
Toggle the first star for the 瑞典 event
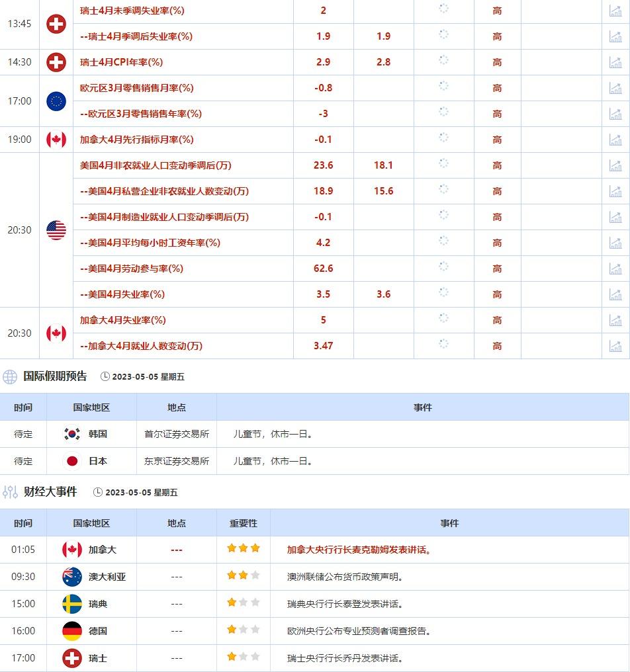230,603
